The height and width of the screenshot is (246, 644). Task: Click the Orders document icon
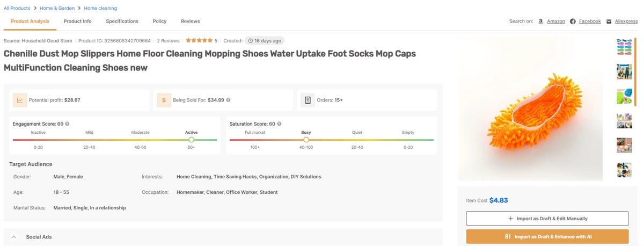[308, 100]
